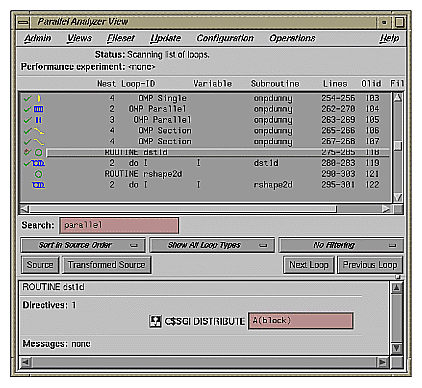
Task: Open the Update menu
Action: tap(165, 38)
